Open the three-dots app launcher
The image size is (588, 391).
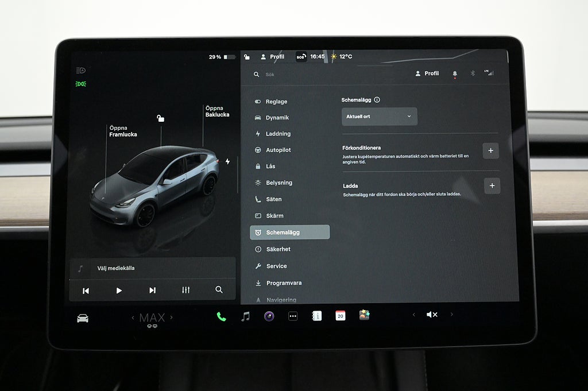293,316
